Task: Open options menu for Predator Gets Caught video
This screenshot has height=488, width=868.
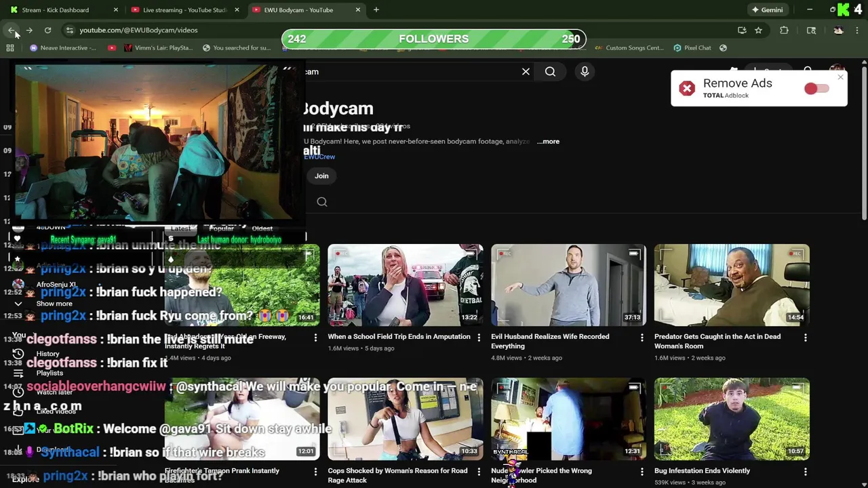Action: [x=805, y=337]
